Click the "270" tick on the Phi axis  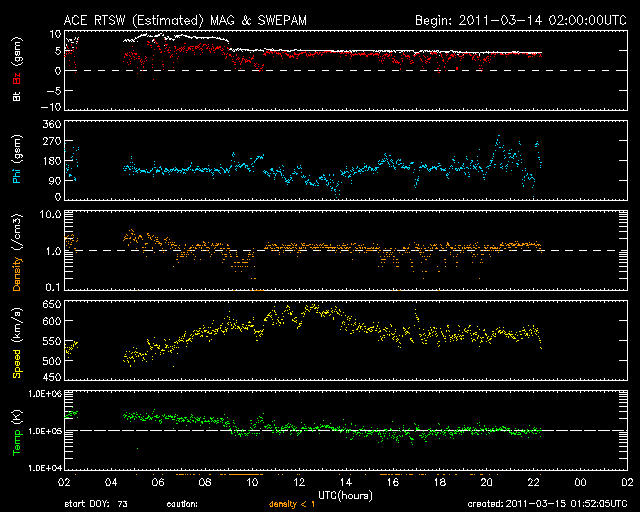(52, 142)
